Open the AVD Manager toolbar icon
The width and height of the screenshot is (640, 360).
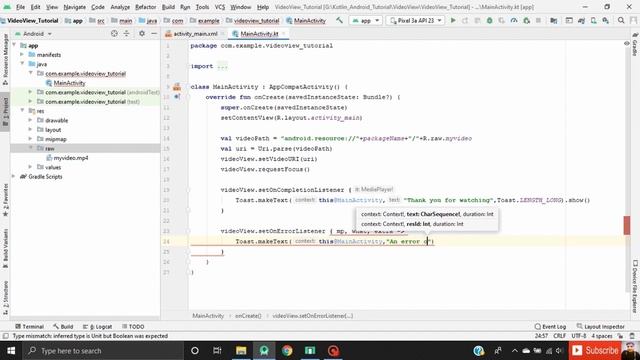(x=593, y=20)
